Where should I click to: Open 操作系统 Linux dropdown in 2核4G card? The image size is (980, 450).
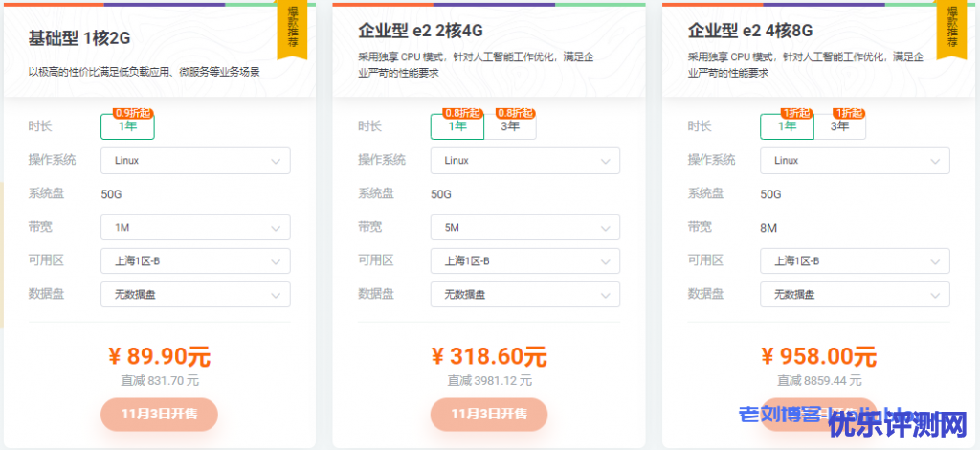525,161
